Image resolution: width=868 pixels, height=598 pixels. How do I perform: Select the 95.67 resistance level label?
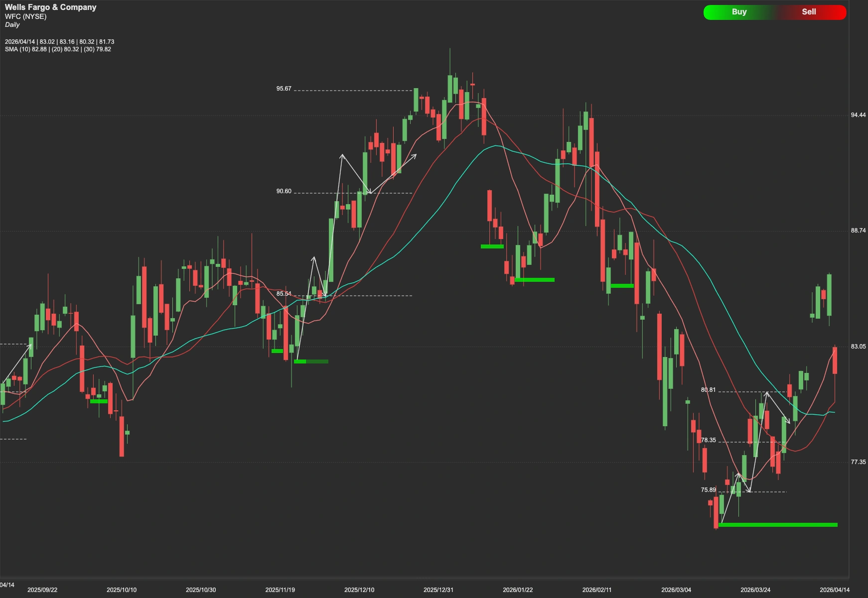tap(283, 89)
